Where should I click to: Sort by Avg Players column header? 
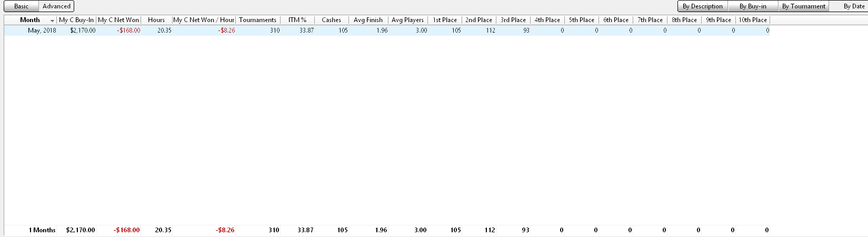point(408,20)
